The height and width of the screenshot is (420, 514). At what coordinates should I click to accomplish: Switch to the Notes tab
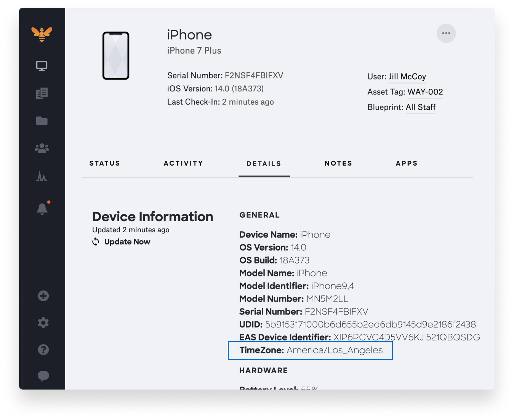coord(338,163)
